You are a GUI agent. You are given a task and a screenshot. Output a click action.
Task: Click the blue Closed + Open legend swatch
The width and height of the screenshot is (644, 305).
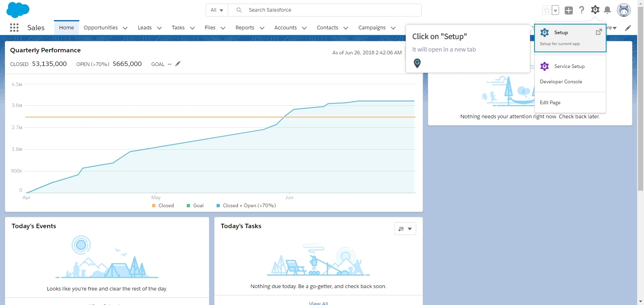click(218, 206)
